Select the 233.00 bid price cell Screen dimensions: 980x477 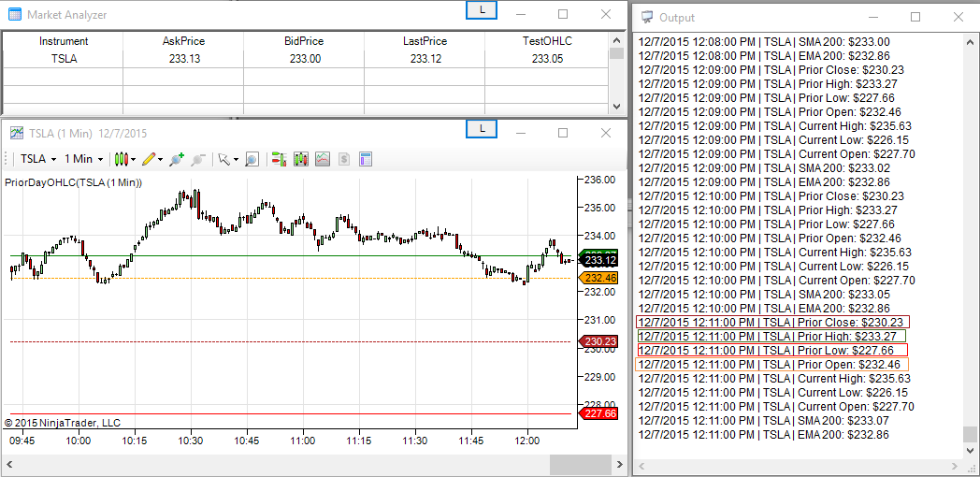[304, 59]
